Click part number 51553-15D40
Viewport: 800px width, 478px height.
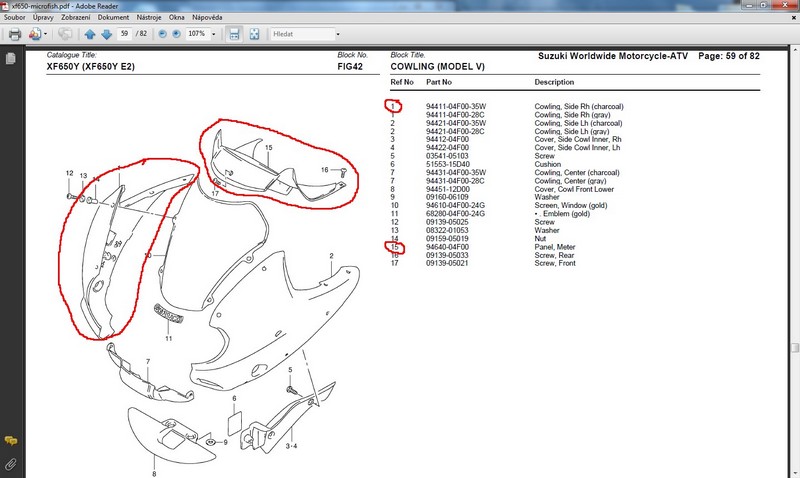pos(448,164)
